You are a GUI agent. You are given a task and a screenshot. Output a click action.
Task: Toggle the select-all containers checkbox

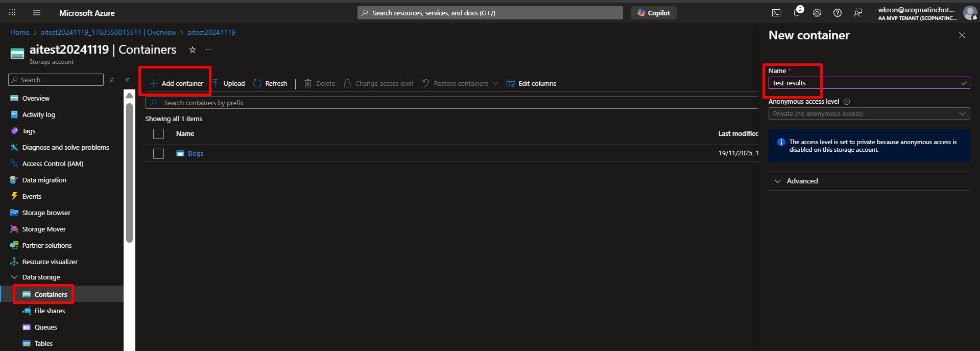point(159,134)
